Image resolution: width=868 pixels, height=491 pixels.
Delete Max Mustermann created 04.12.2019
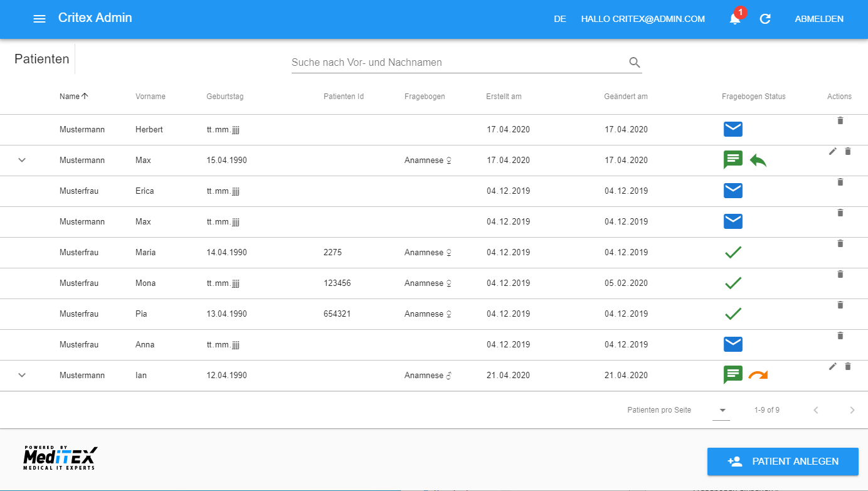840,213
